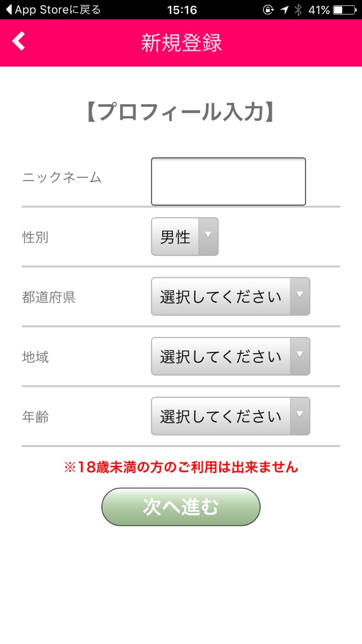This screenshot has height=644, width=362.
Task: Focus the ニックネーム text field
Action: pyautogui.click(x=228, y=181)
